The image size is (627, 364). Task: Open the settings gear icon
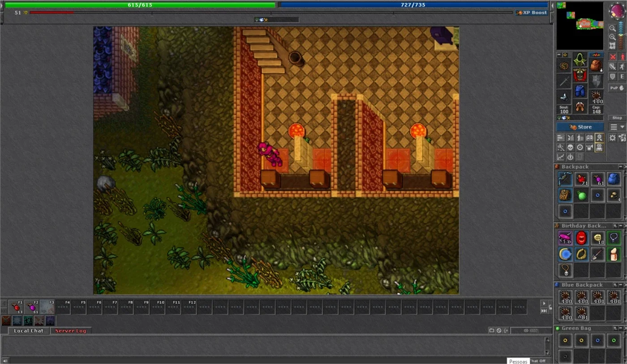click(612, 138)
